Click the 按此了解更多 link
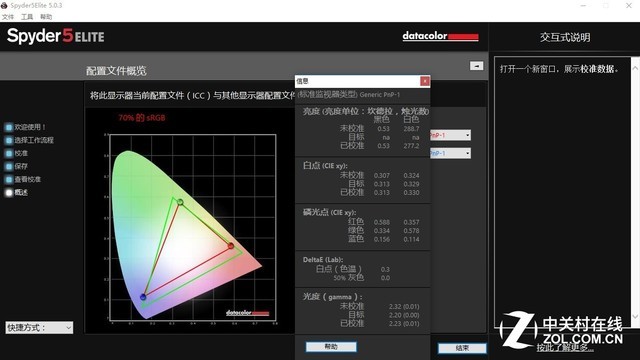This screenshot has width=640, height=360. click(565, 348)
